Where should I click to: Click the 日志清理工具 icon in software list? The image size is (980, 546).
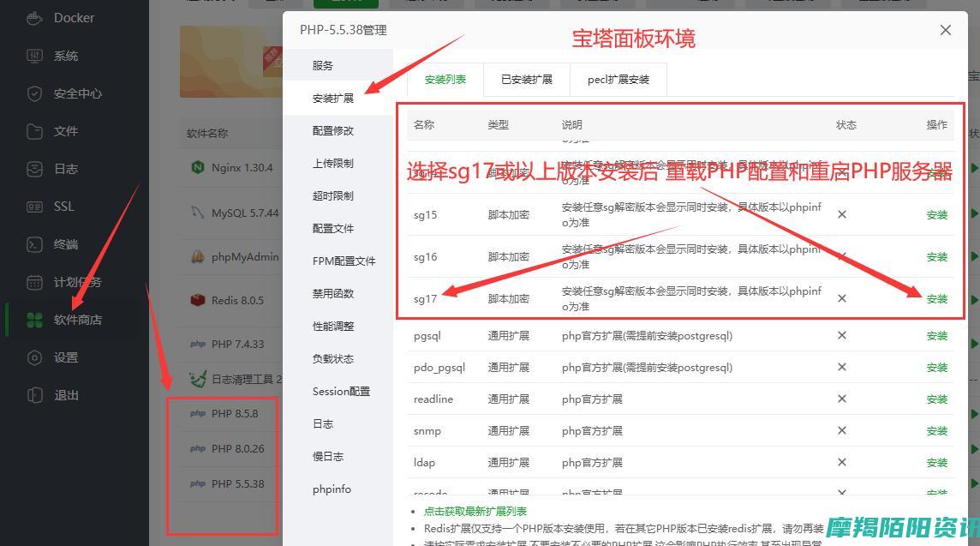click(198, 379)
